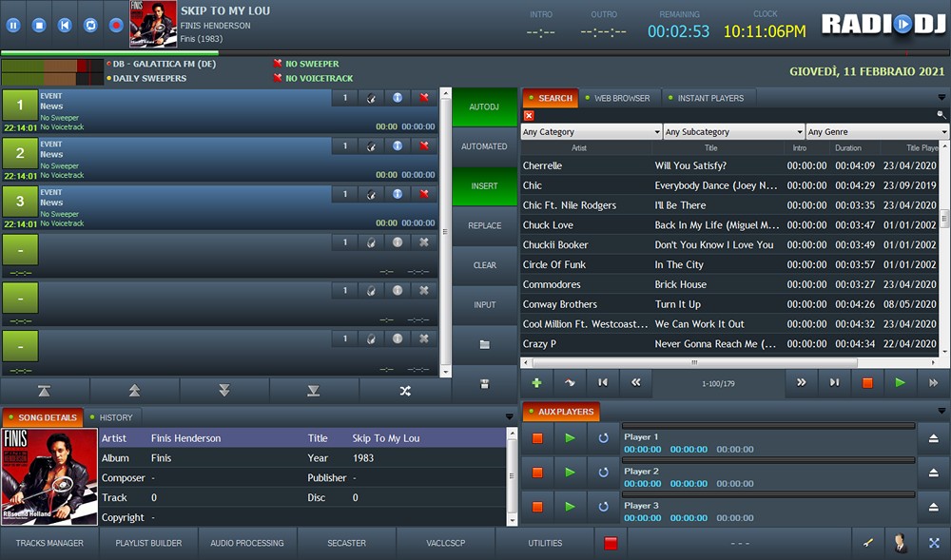The width and height of the screenshot is (951, 560).
Task: Enable Insert mode
Action: point(484,186)
